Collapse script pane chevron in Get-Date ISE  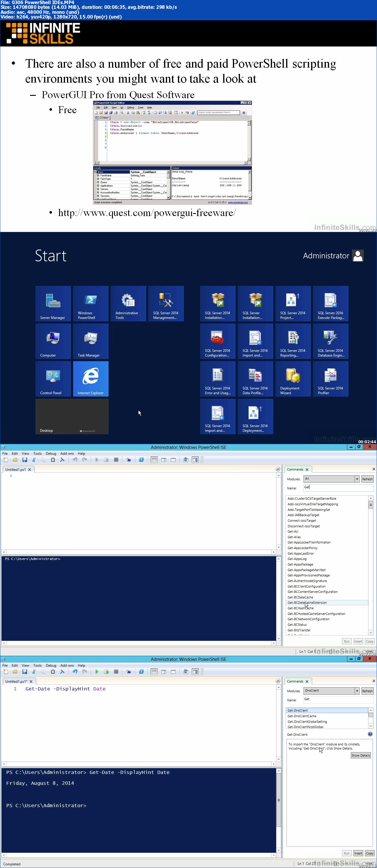pos(278,681)
